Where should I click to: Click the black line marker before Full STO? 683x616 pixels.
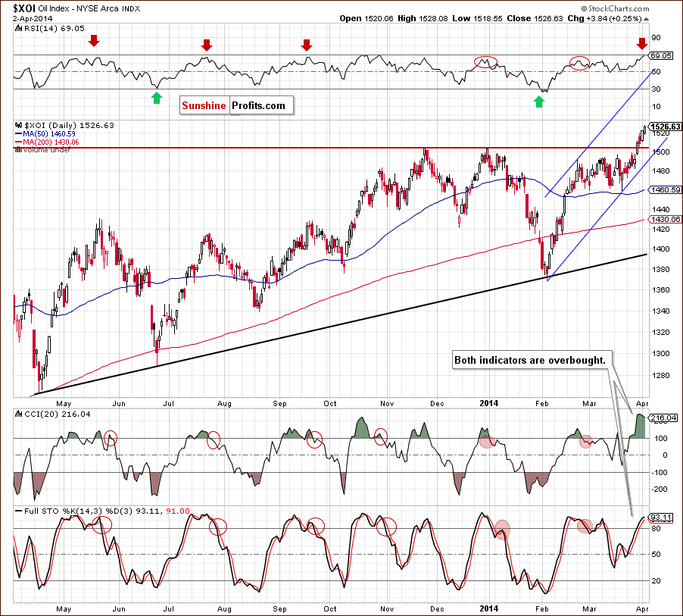(x=19, y=511)
